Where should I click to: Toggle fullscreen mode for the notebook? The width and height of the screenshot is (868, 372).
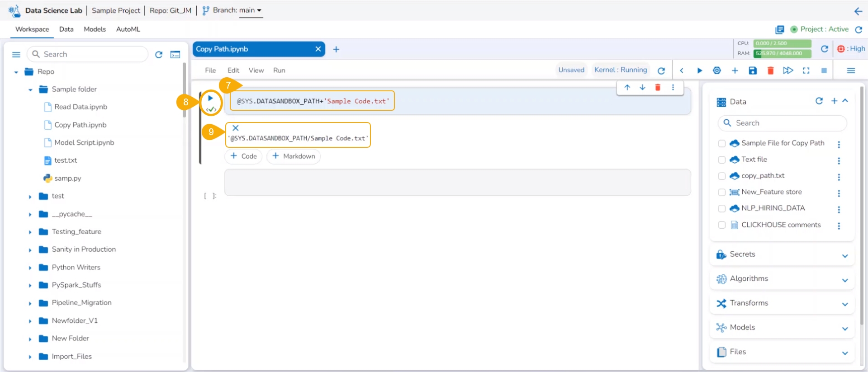806,71
